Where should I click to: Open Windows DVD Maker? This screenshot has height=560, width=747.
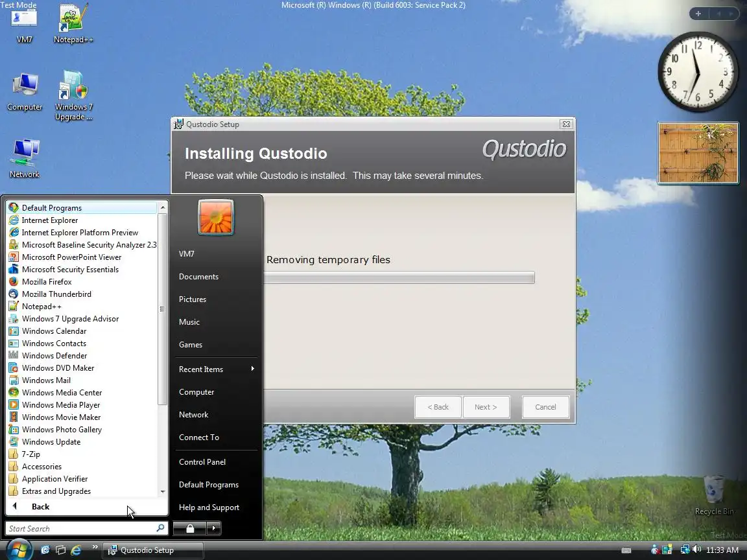coord(82,368)
